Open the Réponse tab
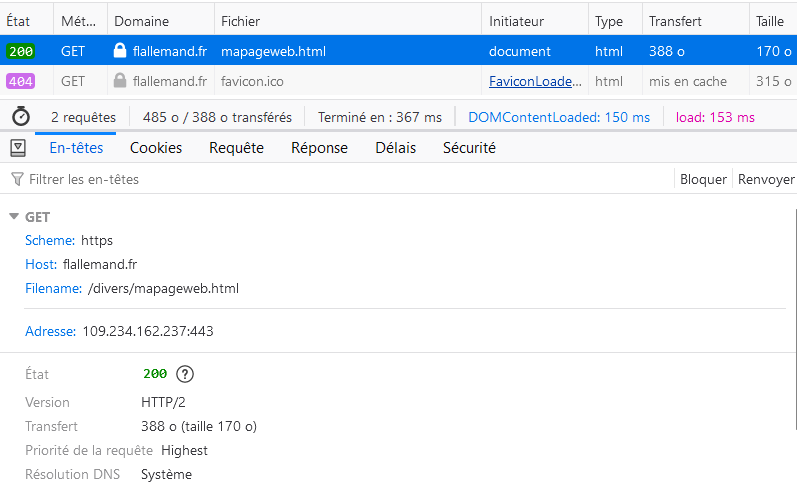797x491 pixels. [x=319, y=148]
